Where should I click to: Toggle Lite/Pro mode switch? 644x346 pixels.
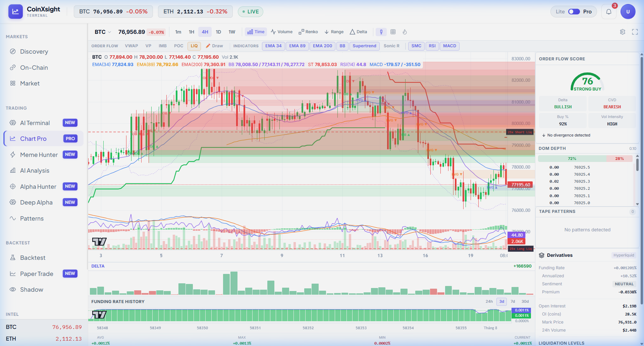574,12
